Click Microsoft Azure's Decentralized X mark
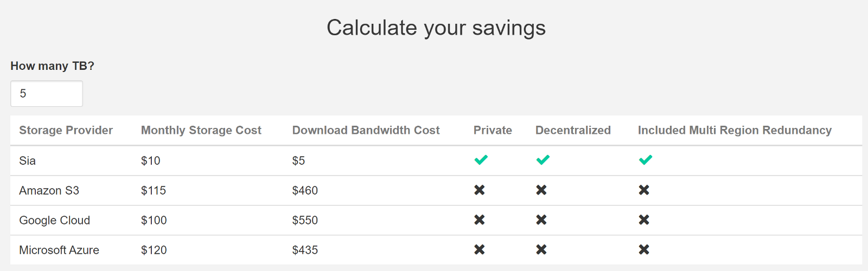The height and width of the screenshot is (271, 868). [541, 250]
